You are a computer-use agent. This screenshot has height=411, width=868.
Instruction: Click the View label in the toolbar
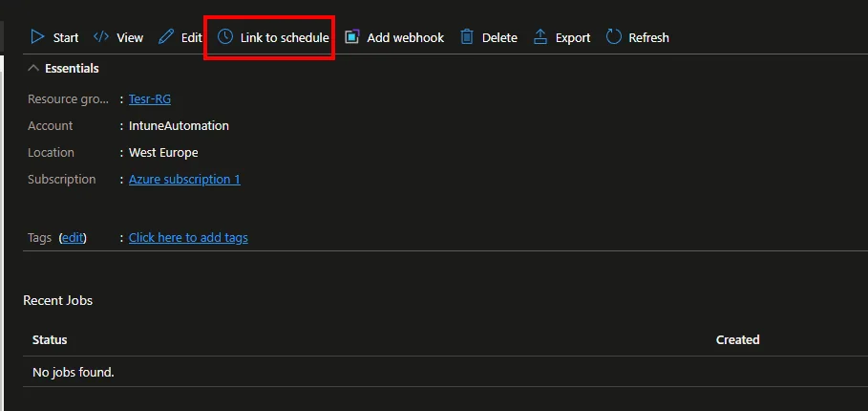(x=130, y=37)
